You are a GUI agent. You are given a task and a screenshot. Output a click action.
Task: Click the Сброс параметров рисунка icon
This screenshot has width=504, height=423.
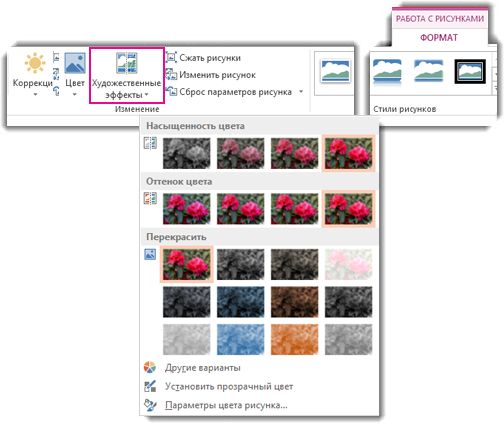coord(171,91)
